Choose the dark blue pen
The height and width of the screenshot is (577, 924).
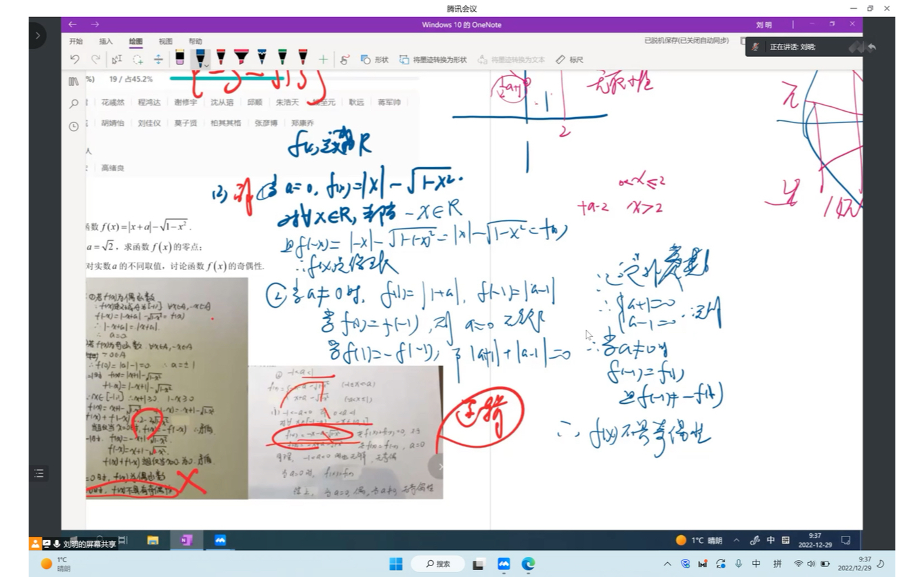262,57
